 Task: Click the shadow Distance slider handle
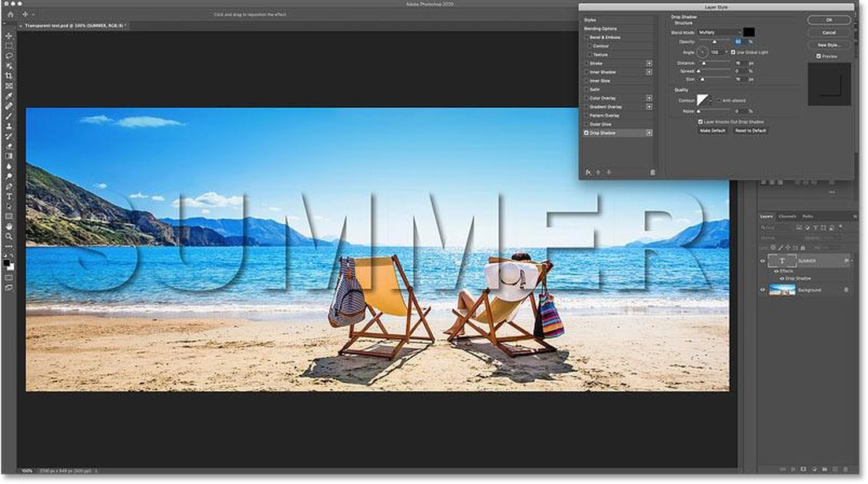tap(704, 63)
